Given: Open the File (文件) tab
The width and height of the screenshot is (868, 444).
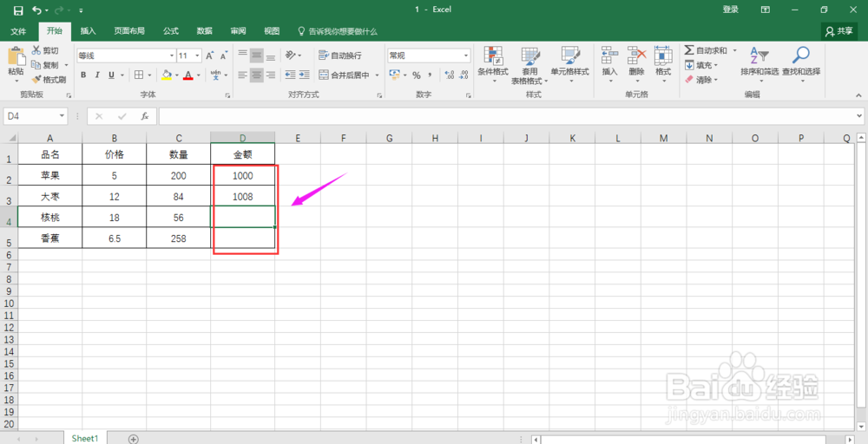Looking at the screenshot, I should [x=18, y=31].
